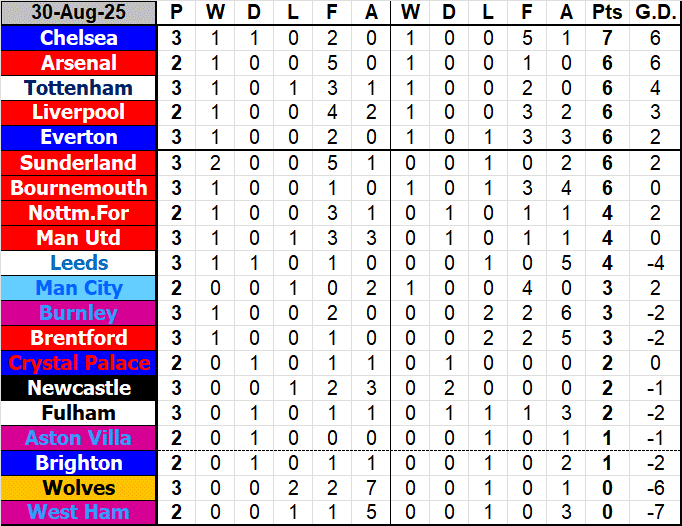The height and width of the screenshot is (526, 682).
Task: Select the Liverpool row label
Action: tap(79, 113)
